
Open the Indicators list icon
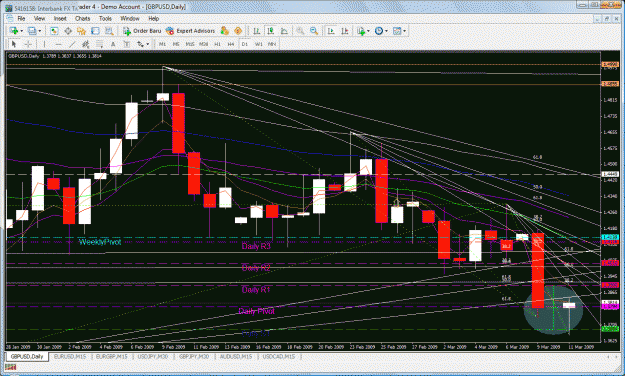(x=361, y=31)
